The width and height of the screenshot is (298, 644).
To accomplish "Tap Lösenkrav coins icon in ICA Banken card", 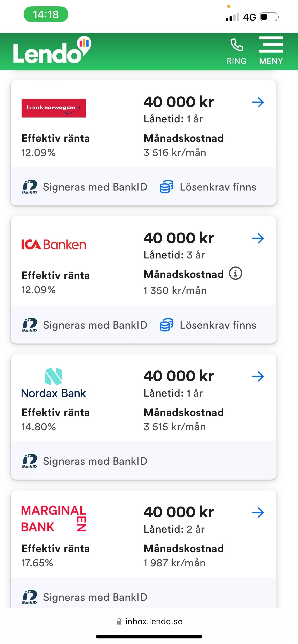I will pos(166,325).
